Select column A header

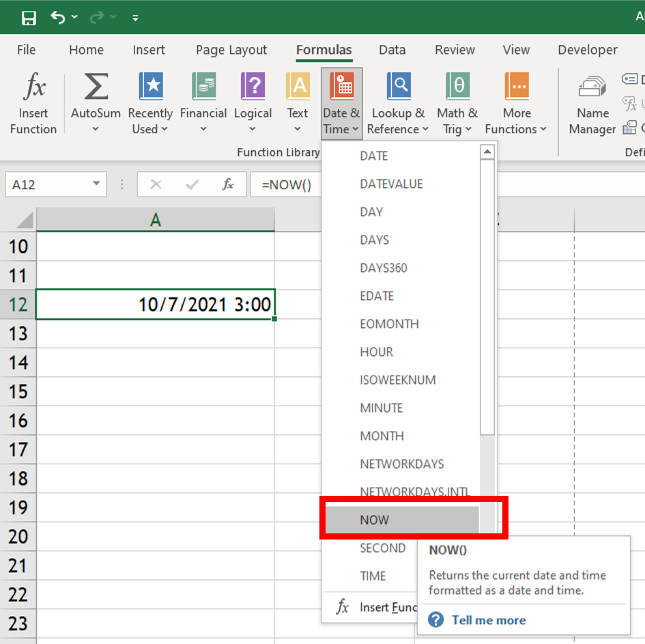156,219
